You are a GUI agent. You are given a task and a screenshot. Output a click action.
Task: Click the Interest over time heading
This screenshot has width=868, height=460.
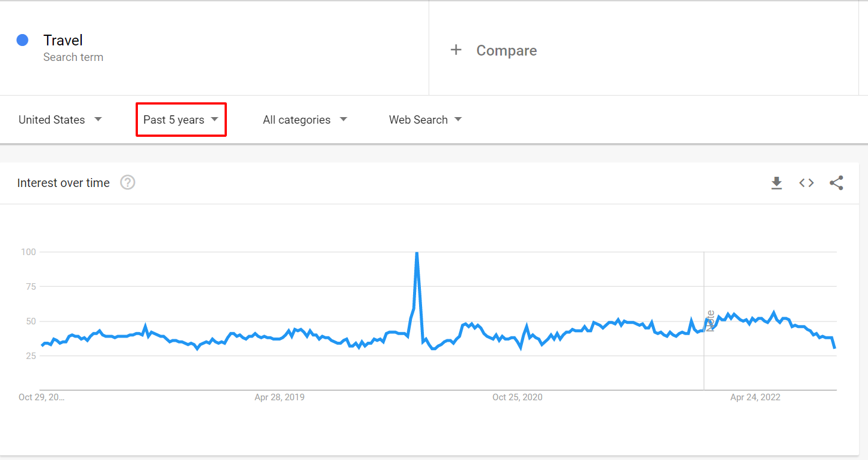(x=63, y=183)
